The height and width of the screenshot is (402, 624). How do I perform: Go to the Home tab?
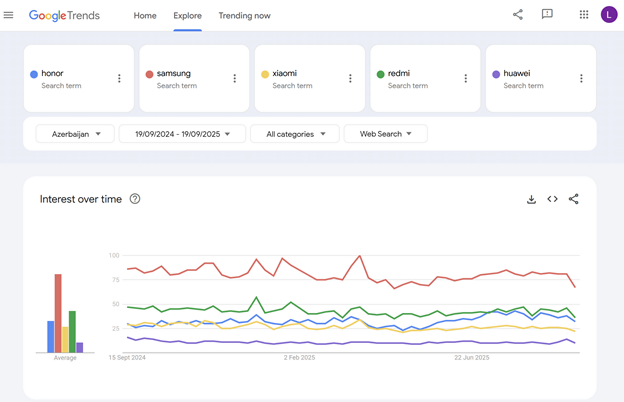(x=145, y=16)
